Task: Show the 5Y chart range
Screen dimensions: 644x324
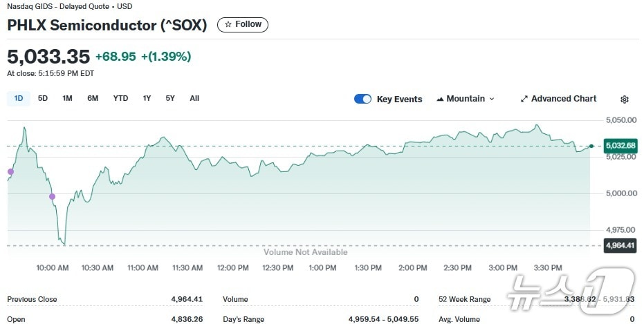Action: click(x=170, y=98)
